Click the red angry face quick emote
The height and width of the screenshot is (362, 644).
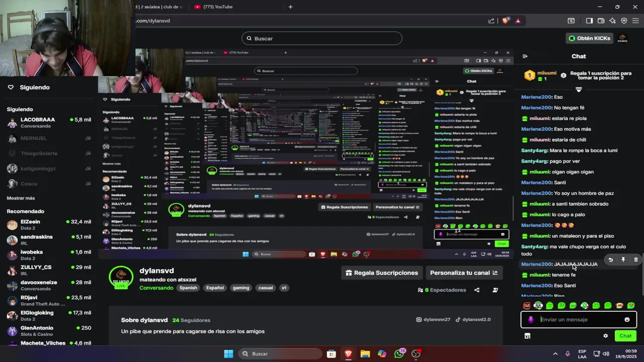527,306
